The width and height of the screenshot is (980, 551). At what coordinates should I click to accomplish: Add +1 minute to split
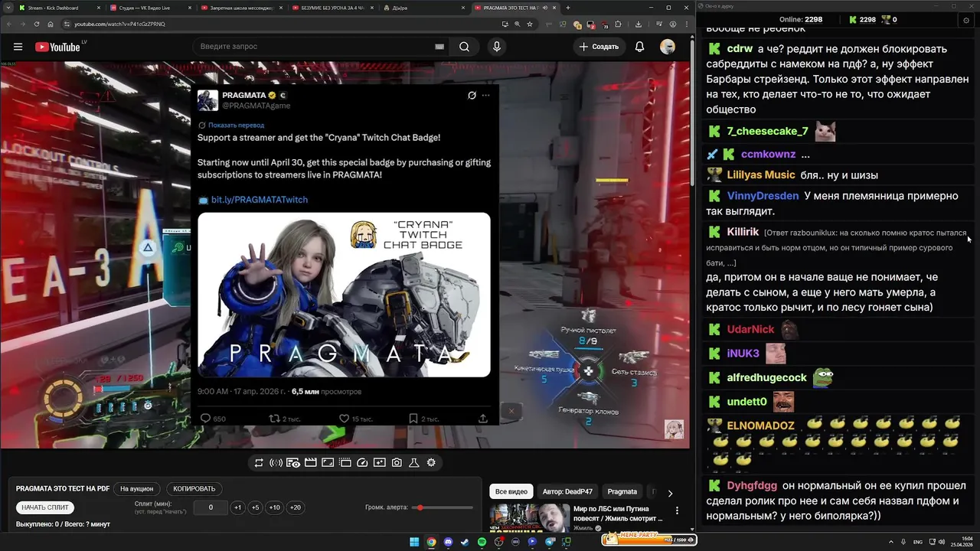click(238, 507)
